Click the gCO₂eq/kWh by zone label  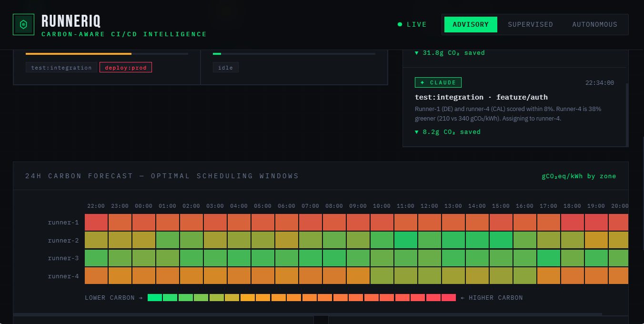579,176
